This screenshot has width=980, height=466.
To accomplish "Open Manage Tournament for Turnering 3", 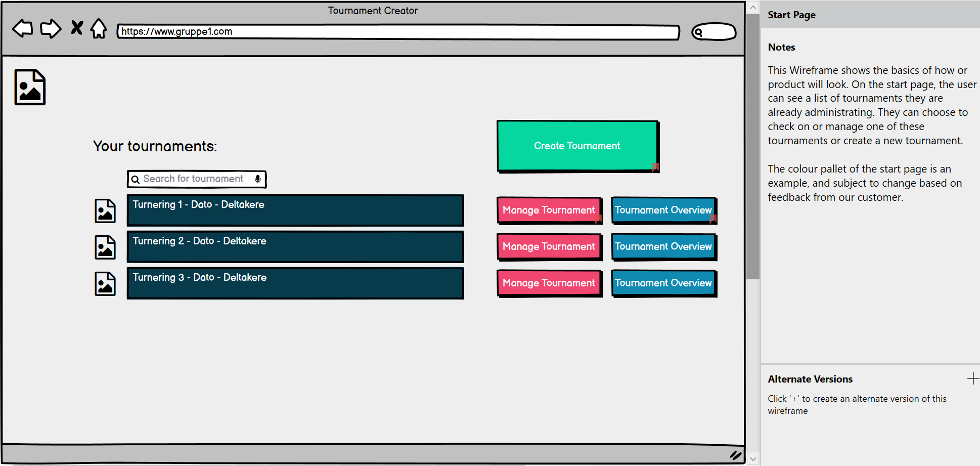I will click(549, 283).
